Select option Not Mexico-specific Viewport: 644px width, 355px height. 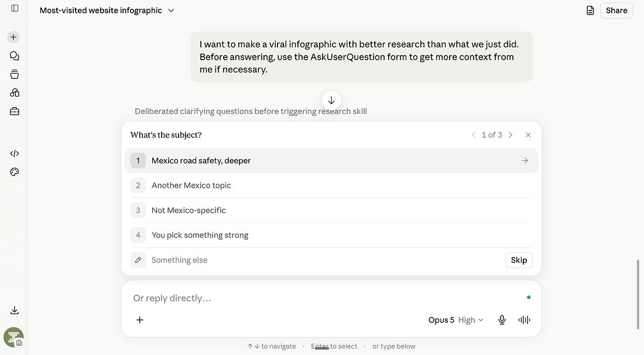coord(331,211)
